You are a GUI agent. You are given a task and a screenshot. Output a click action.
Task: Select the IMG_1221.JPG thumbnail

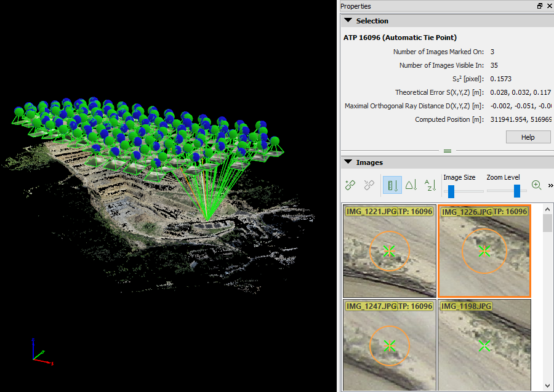(x=389, y=251)
